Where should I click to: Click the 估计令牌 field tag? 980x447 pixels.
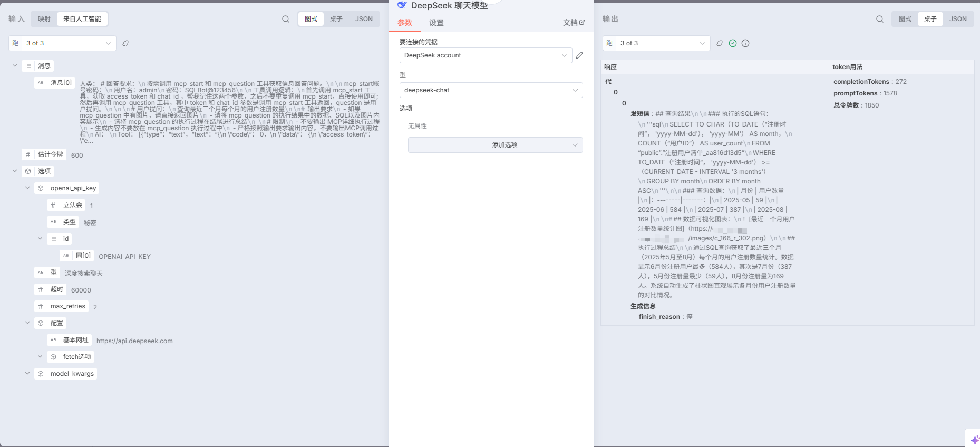click(44, 154)
